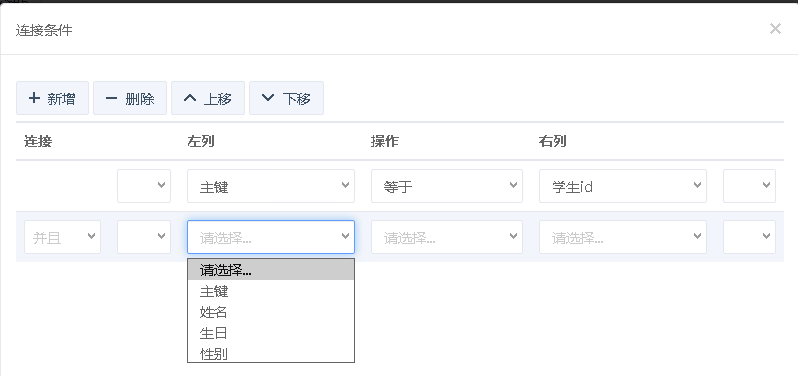Choose the 请选择... highlighted list entry
The width and height of the screenshot is (798, 376).
click(271, 270)
